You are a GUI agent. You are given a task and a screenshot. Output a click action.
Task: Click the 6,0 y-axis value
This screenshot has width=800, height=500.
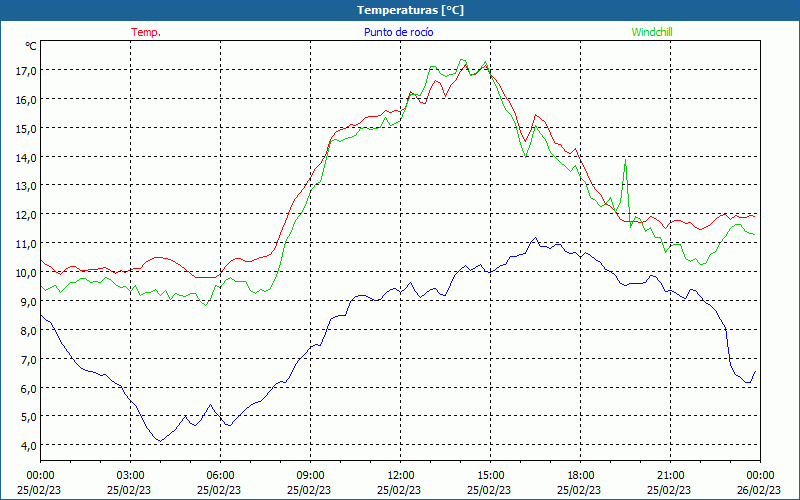click(28, 388)
